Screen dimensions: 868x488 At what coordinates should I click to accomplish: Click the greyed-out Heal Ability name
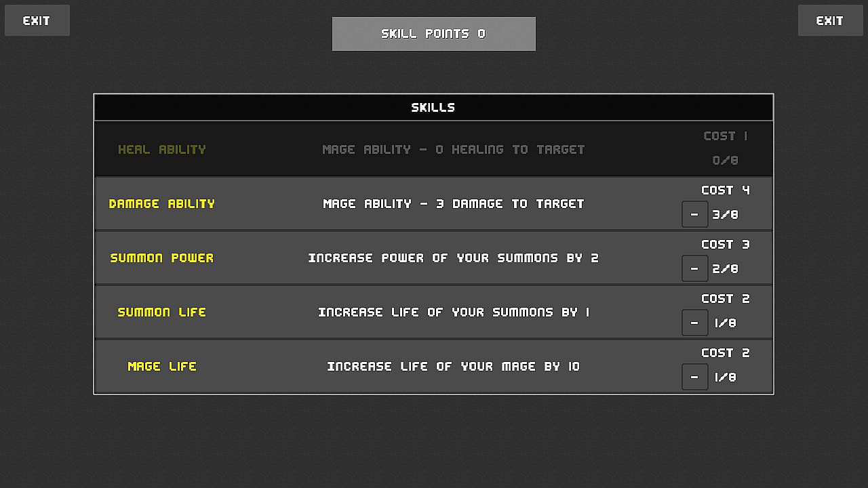pyautogui.click(x=162, y=149)
